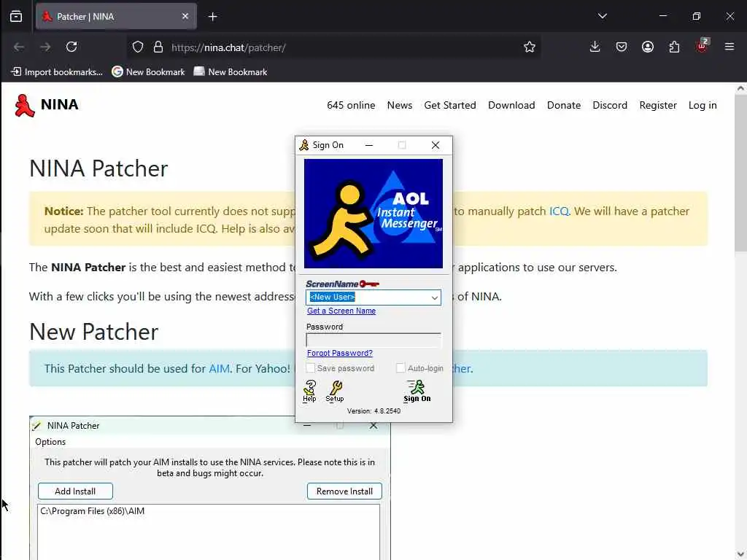747x560 pixels.
Task: Open News in the NINA navigation
Action: click(399, 105)
